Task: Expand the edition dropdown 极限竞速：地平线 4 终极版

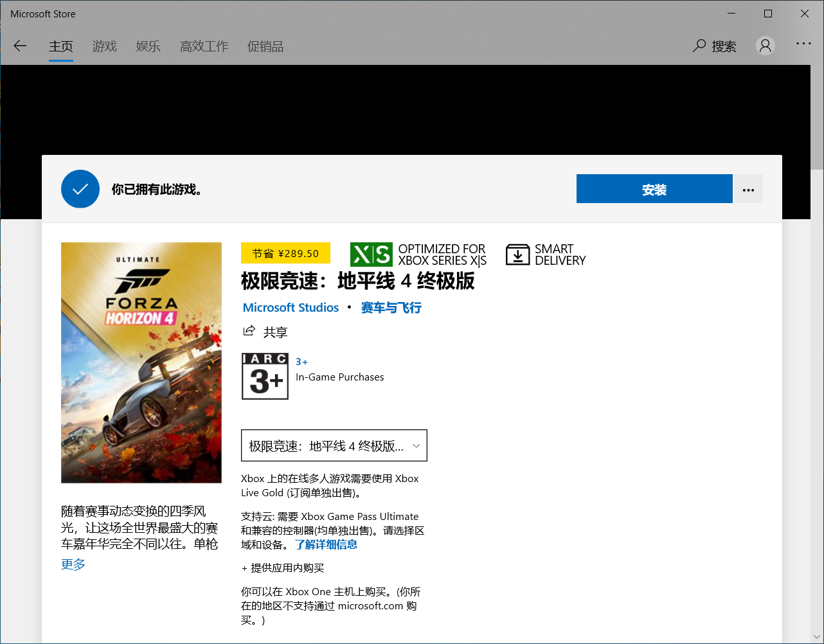Action: coord(334,445)
